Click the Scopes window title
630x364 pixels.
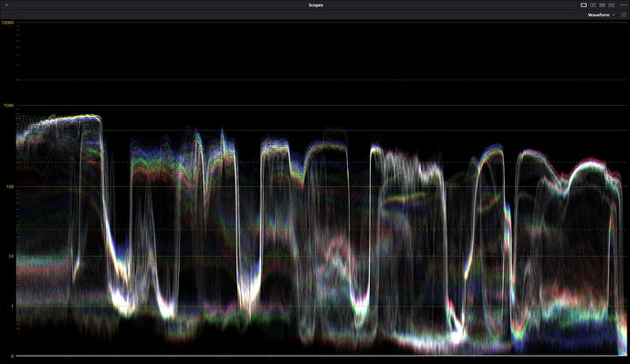(316, 5)
